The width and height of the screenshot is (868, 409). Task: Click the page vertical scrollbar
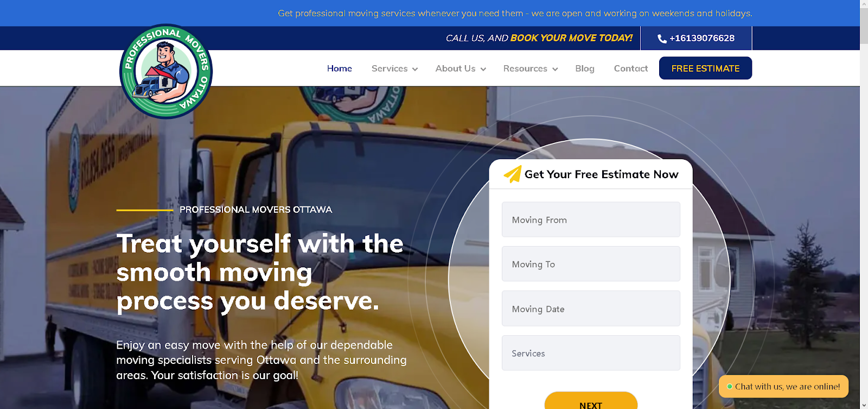(x=864, y=204)
